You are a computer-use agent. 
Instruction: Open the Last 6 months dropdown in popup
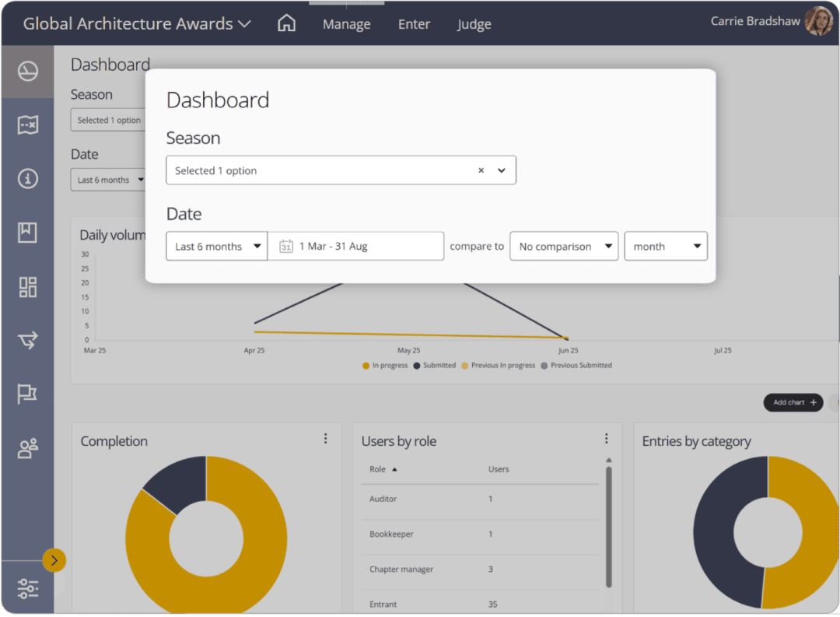coord(217,247)
